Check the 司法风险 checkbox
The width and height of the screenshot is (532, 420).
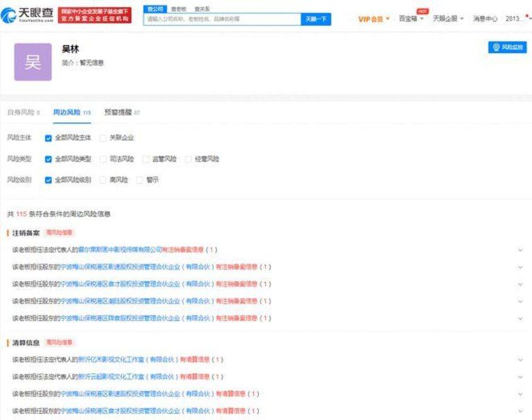tap(103, 160)
